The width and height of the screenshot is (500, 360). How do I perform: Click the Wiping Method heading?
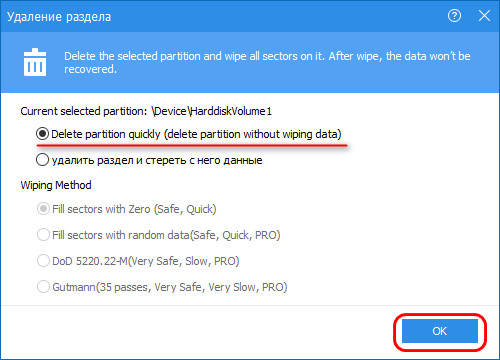[x=56, y=185]
